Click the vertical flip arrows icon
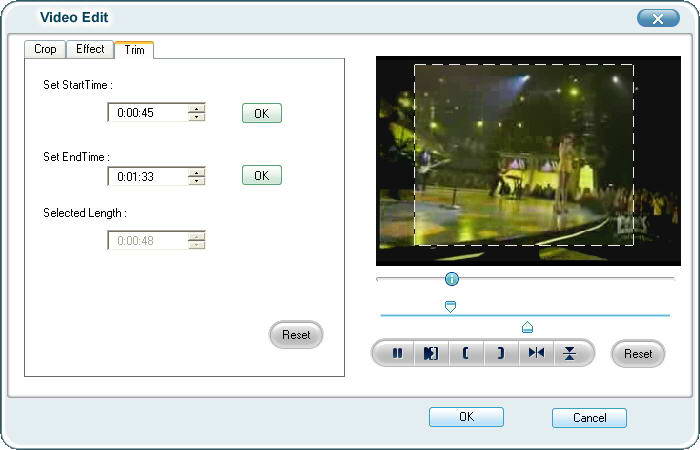Viewport: 700px width, 450px height. coord(570,353)
